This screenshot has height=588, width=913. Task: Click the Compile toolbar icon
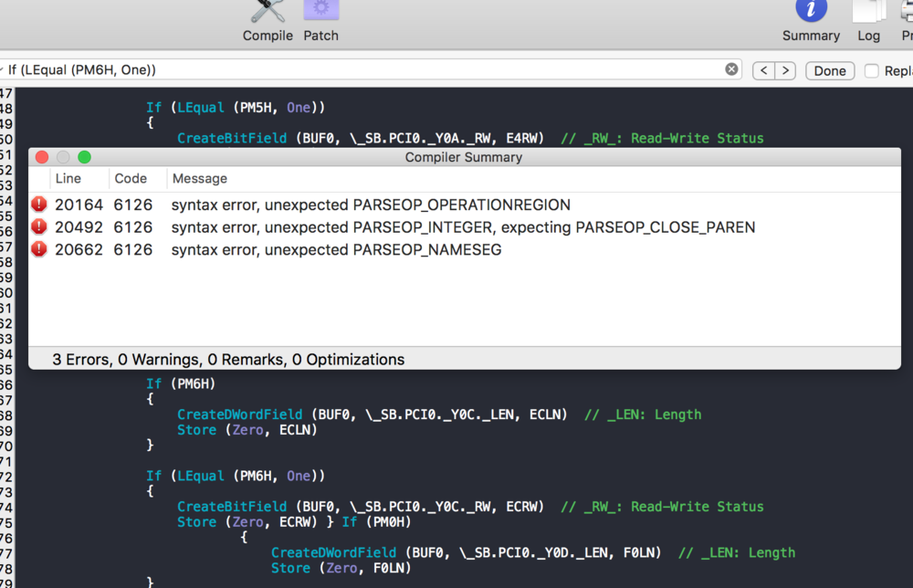[268, 13]
